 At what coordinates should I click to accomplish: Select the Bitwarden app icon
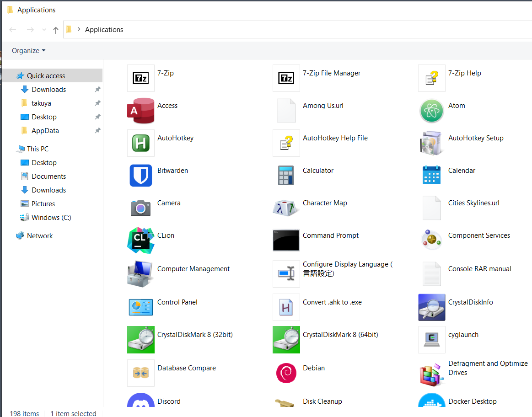pyautogui.click(x=140, y=176)
